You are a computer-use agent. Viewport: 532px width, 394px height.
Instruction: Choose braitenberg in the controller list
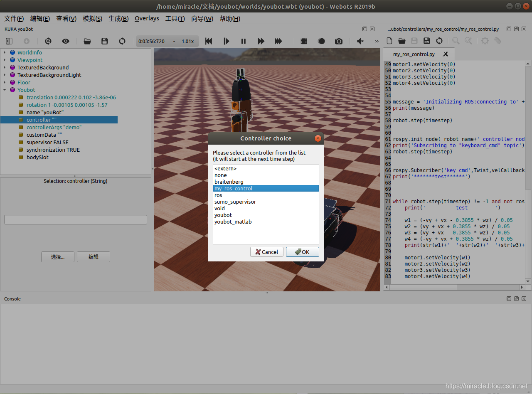point(266,182)
